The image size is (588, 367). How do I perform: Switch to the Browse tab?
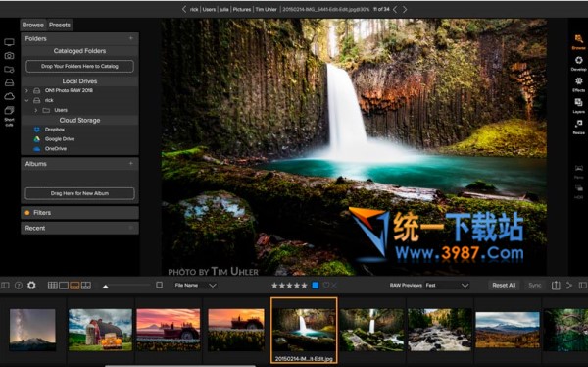coord(33,25)
